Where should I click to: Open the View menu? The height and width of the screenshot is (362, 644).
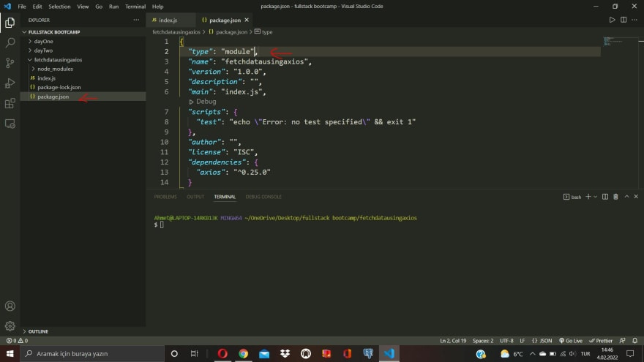(x=83, y=7)
